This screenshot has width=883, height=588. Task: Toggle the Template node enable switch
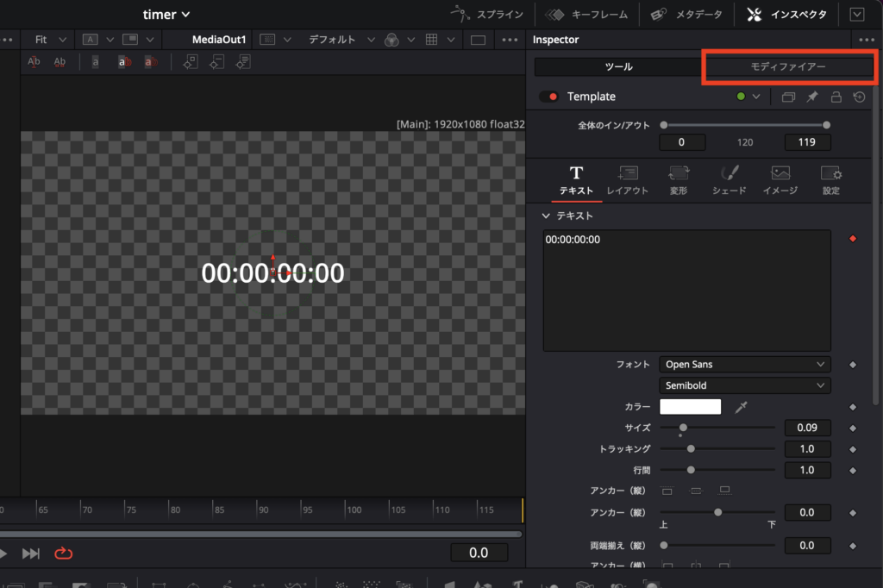[x=548, y=97]
